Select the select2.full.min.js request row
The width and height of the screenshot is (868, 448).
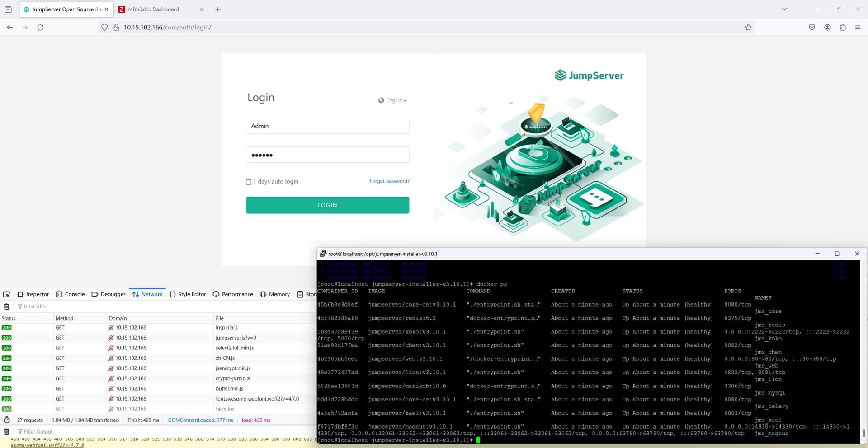pyautogui.click(x=158, y=348)
